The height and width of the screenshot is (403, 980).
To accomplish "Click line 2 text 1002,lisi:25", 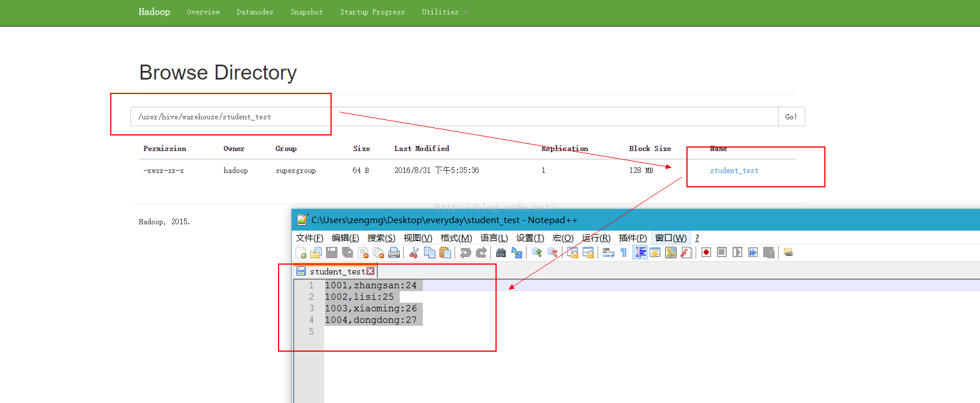I will click(x=359, y=297).
